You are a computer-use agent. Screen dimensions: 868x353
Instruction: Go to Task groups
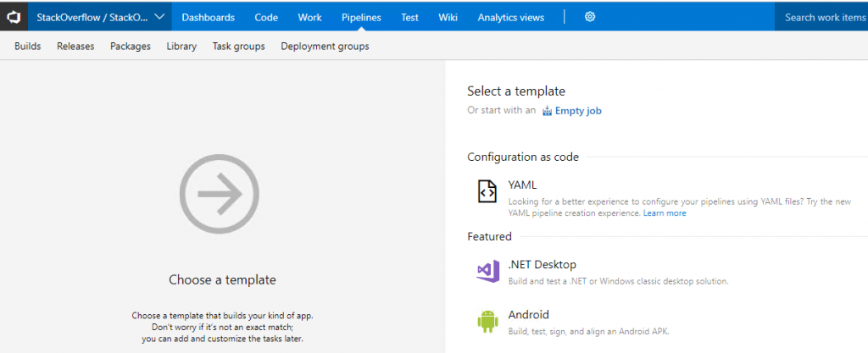[238, 47]
